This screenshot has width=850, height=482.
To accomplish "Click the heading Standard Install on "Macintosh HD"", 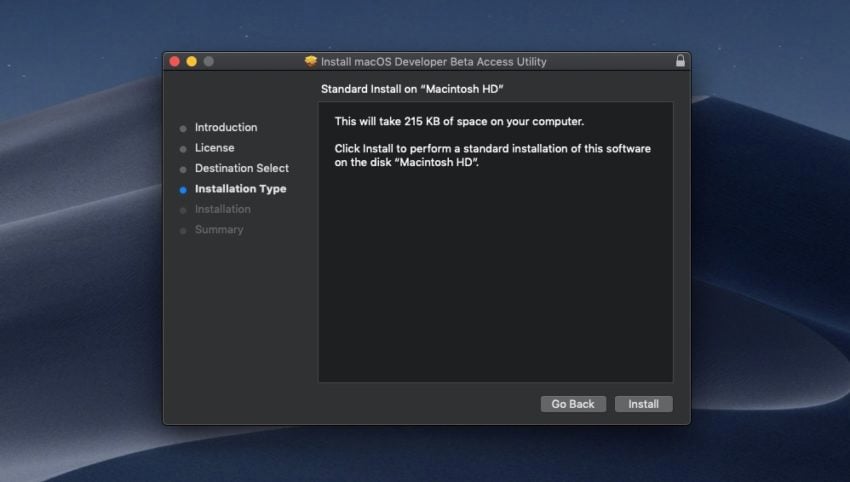I will click(x=412, y=89).
